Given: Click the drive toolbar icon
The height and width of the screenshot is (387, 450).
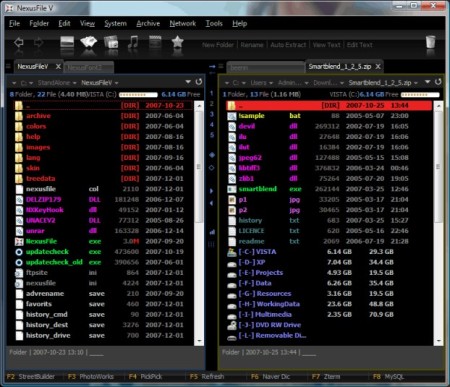Looking at the screenshot, I should pos(67,43).
